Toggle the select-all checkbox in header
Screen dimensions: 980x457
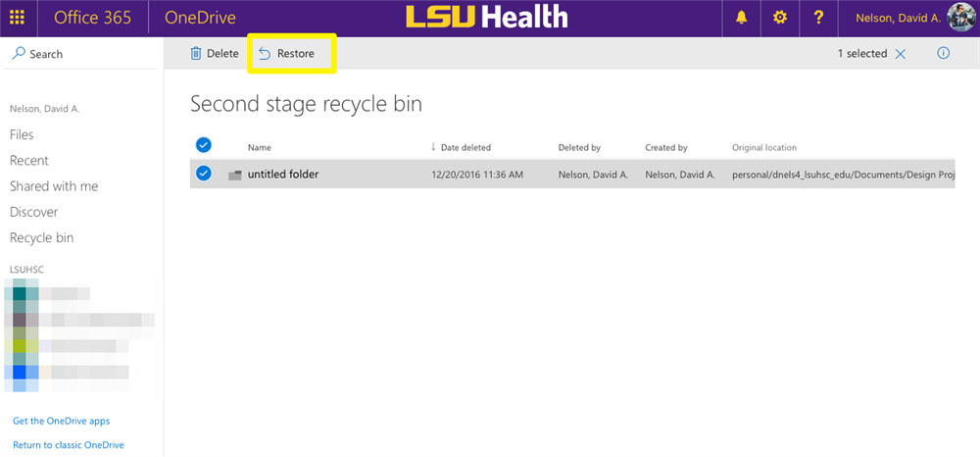point(204,145)
